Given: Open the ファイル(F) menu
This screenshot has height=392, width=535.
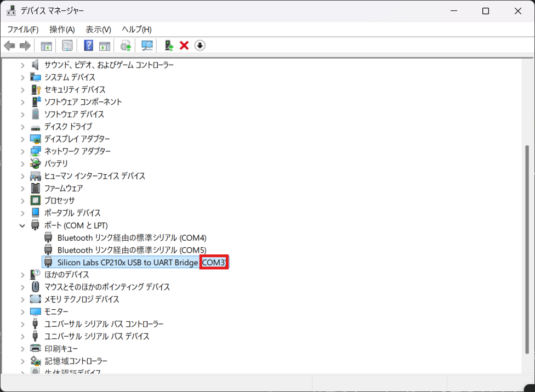Looking at the screenshot, I should coord(23,30).
